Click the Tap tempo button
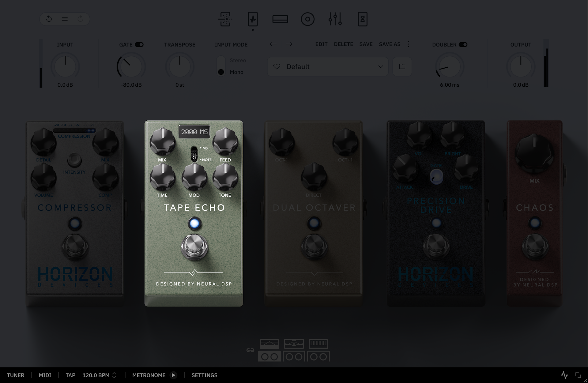 point(70,375)
